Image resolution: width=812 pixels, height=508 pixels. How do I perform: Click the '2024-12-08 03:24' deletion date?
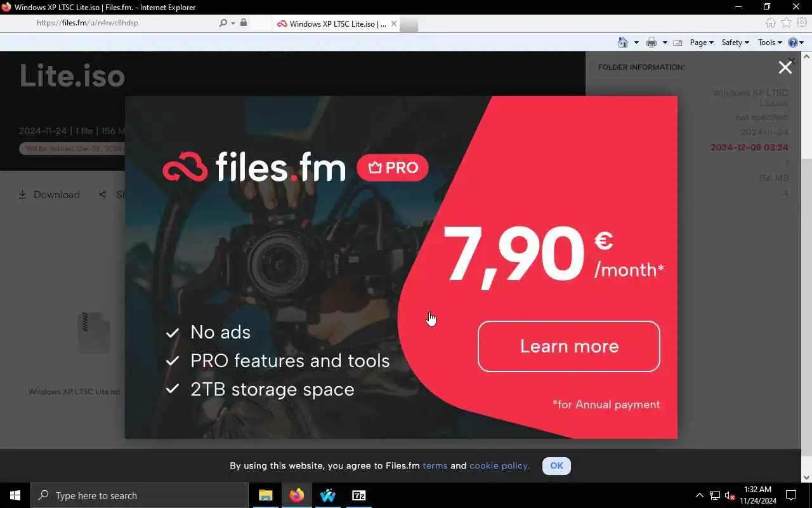pyautogui.click(x=749, y=147)
